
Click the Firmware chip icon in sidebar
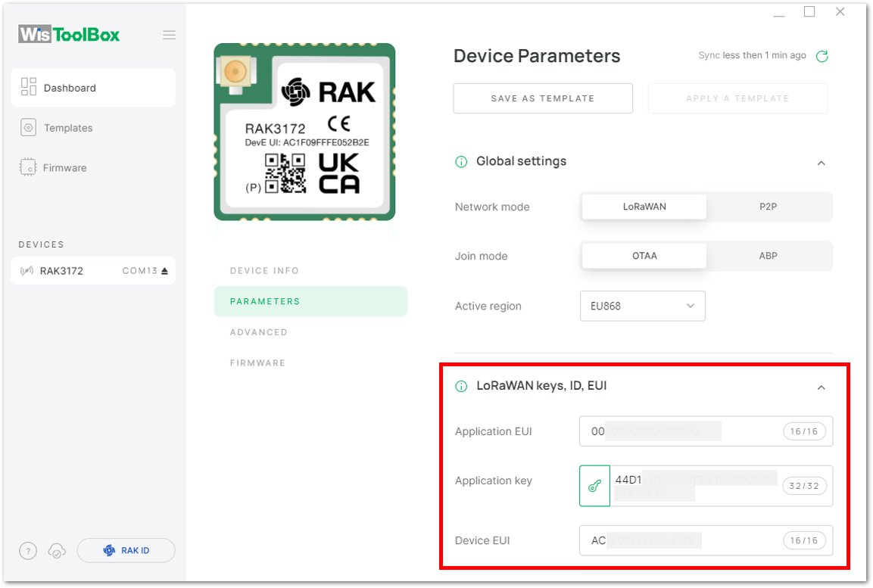(x=27, y=167)
